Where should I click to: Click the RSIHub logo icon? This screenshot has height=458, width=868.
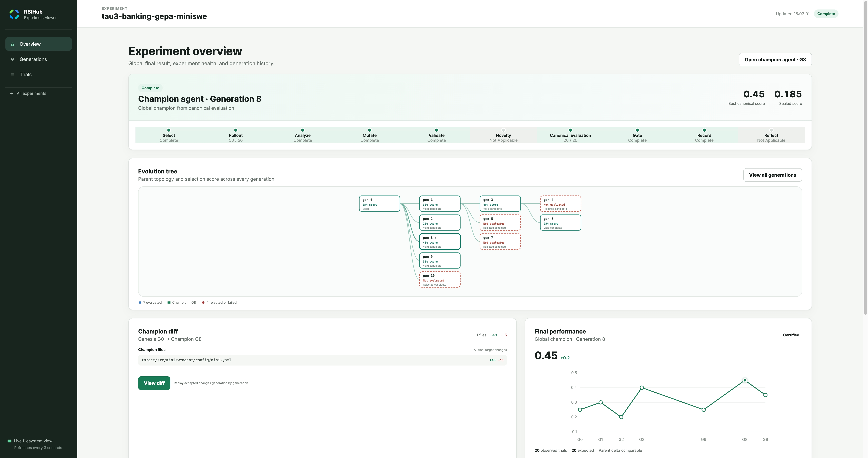(14, 14)
